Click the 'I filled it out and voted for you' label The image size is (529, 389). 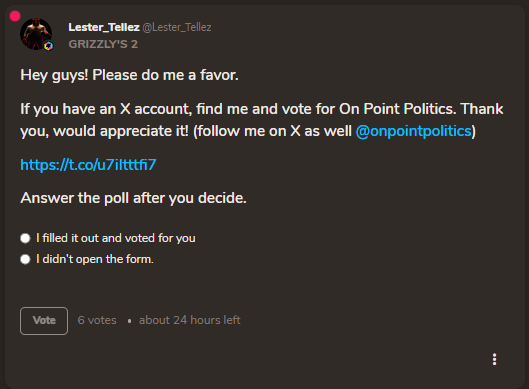point(116,238)
